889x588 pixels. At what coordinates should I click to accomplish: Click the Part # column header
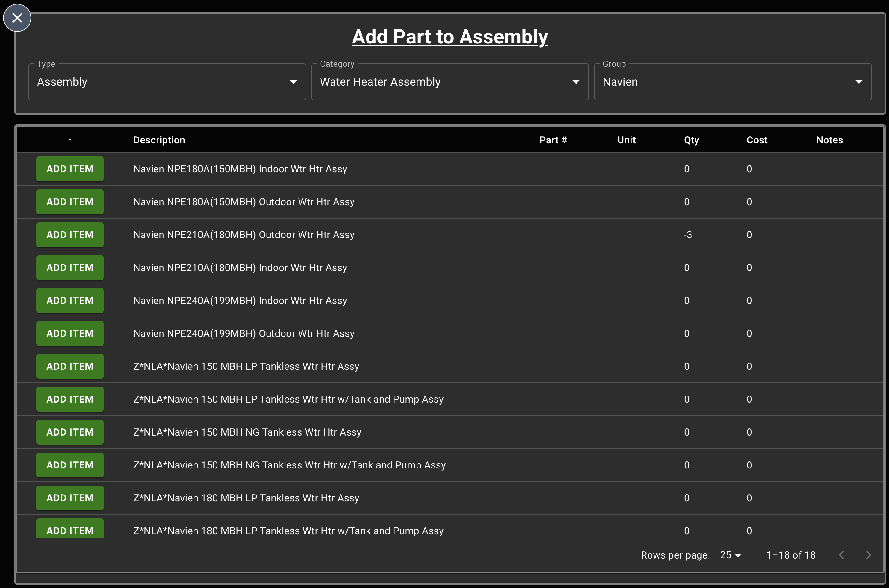pyautogui.click(x=553, y=139)
